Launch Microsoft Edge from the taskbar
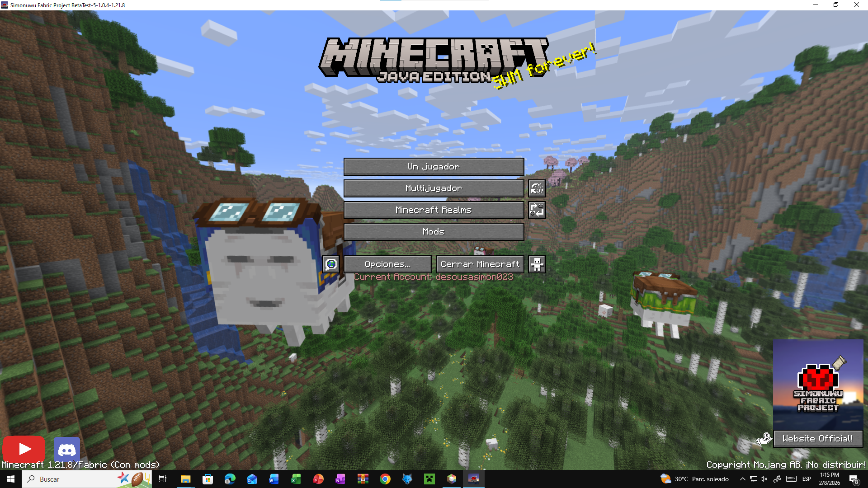Viewport: 868px width, 488px height. tap(230, 479)
